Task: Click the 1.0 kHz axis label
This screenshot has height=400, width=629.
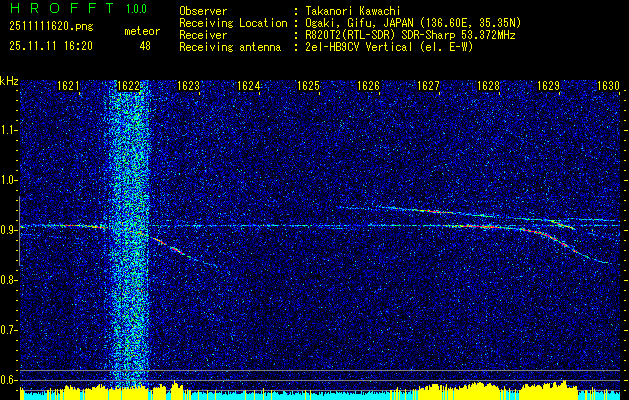Action: [x=9, y=180]
